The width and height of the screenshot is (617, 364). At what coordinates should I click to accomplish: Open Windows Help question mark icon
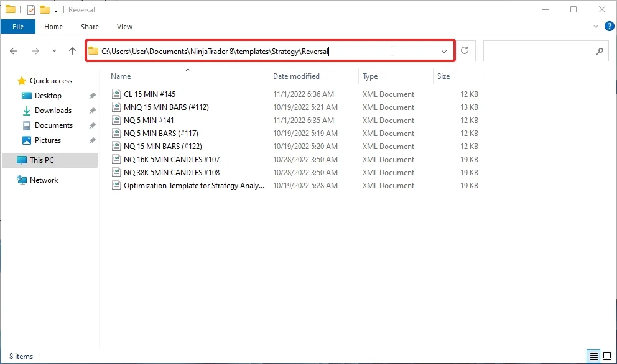(609, 27)
